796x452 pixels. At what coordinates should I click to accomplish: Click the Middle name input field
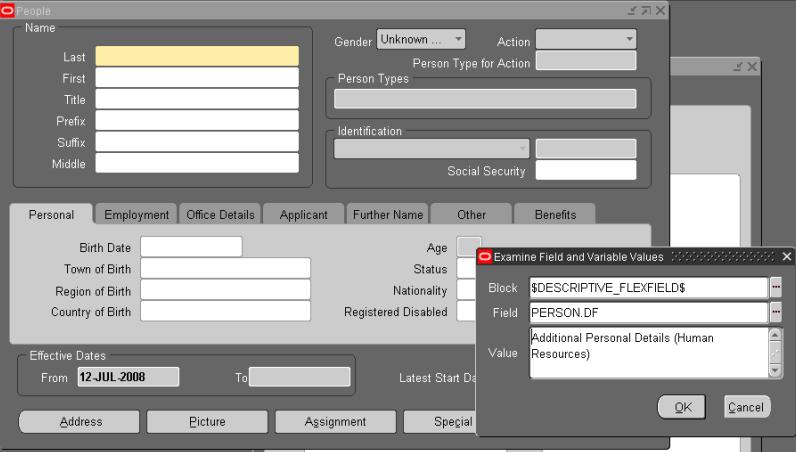[x=197, y=164]
